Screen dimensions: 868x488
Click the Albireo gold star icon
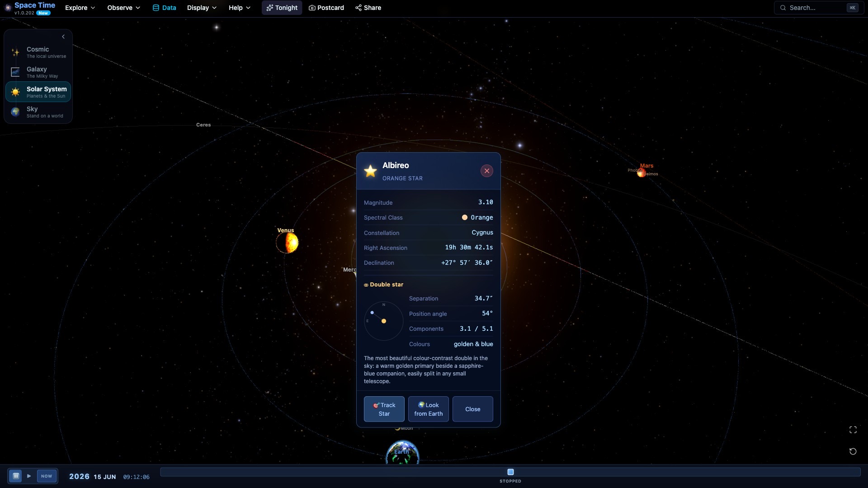(x=370, y=171)
